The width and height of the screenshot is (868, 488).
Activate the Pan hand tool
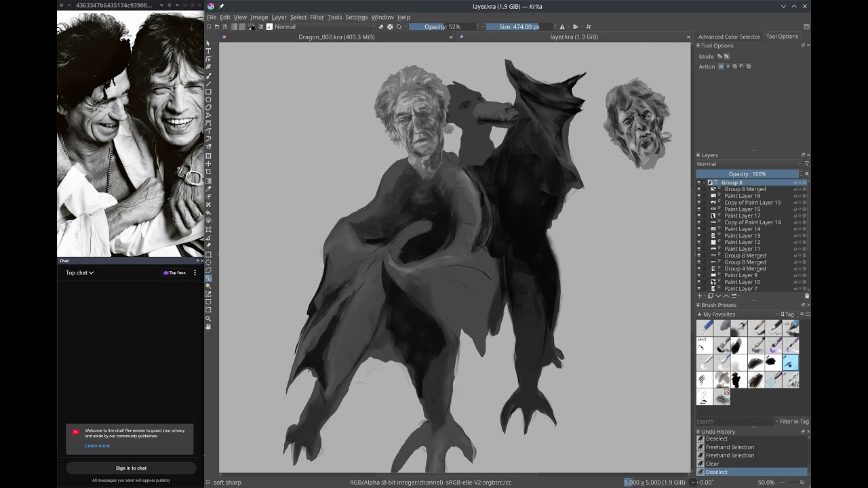tap(208, 327)
